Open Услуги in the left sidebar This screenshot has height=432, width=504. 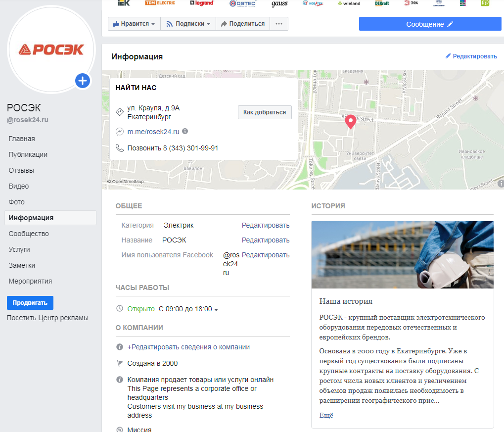pyautogui.click(x=19, y=249)
